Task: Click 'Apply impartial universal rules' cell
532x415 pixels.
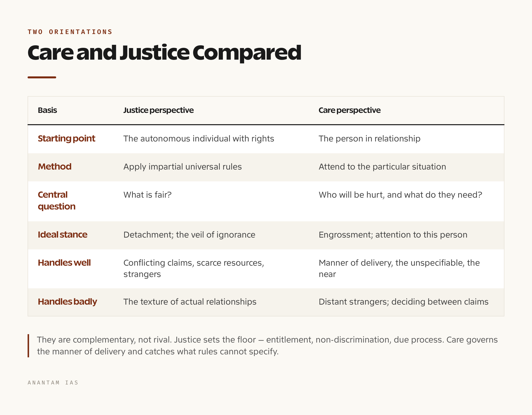Action: tap(183, 167)
